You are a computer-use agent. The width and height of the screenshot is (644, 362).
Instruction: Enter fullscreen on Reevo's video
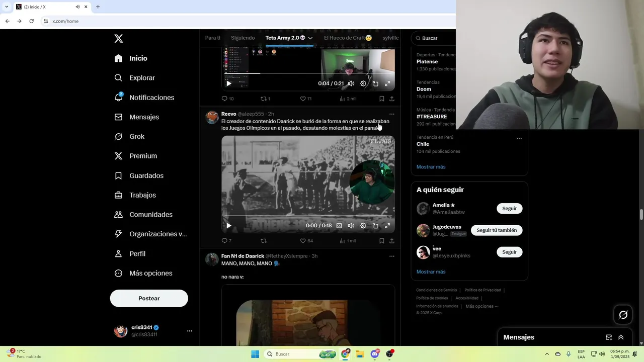387,226
